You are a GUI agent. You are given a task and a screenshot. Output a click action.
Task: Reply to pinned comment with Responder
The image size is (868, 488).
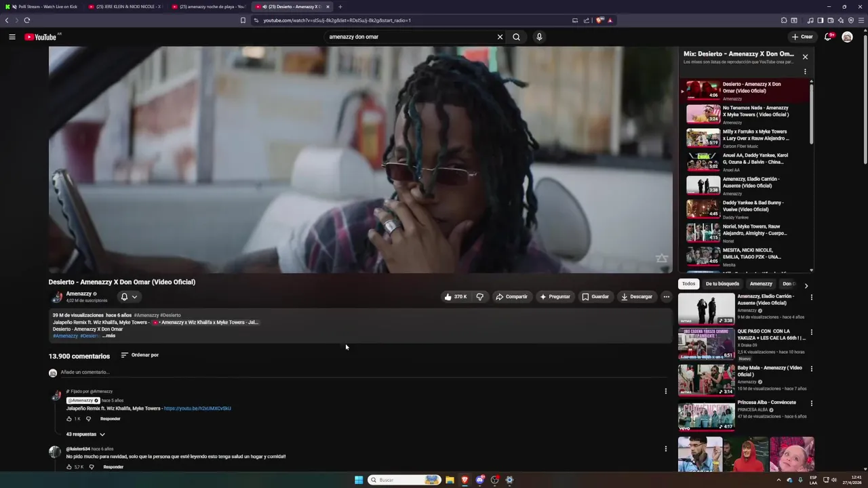point(110,419)
